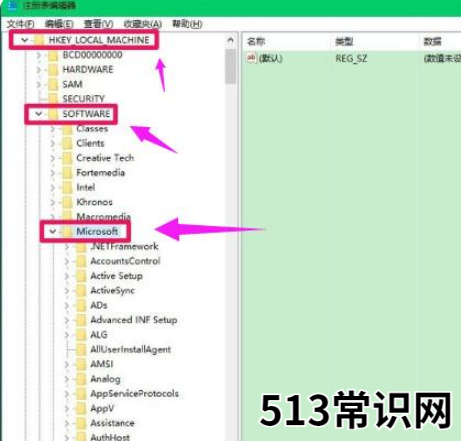Open the 帮助(H) menu
Viewport: 461px width, 441px height.
tap(187, 24)
